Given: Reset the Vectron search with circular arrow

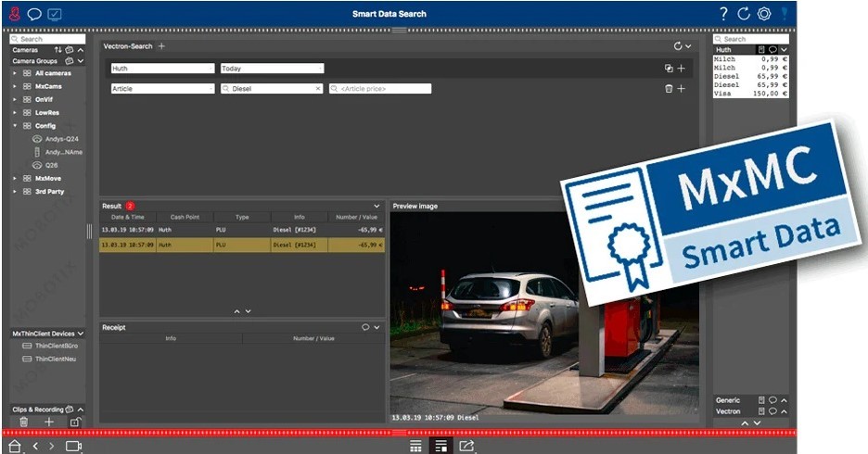Looking at the screenshot, I should pyautogui.click(x=678, y=46).
